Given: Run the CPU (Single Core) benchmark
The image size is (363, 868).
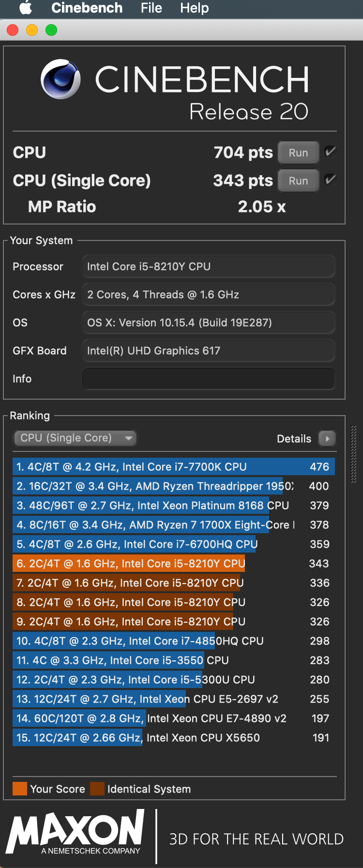Looking at the screenshot, I should [298, 180].
